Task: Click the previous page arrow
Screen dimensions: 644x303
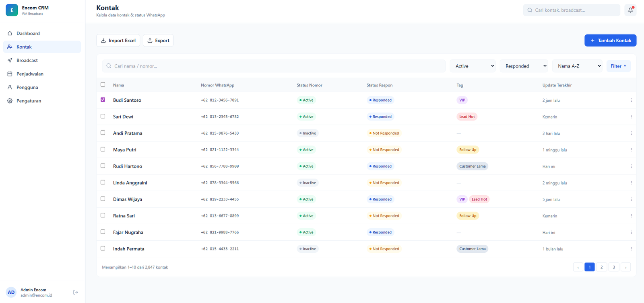Action: (578, 267)
